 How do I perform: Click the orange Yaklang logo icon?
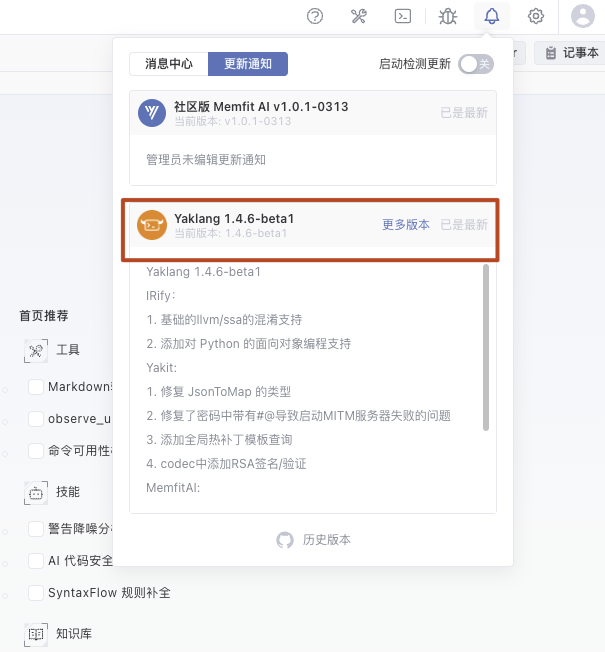pyautogui.click(x=152, y=225)
